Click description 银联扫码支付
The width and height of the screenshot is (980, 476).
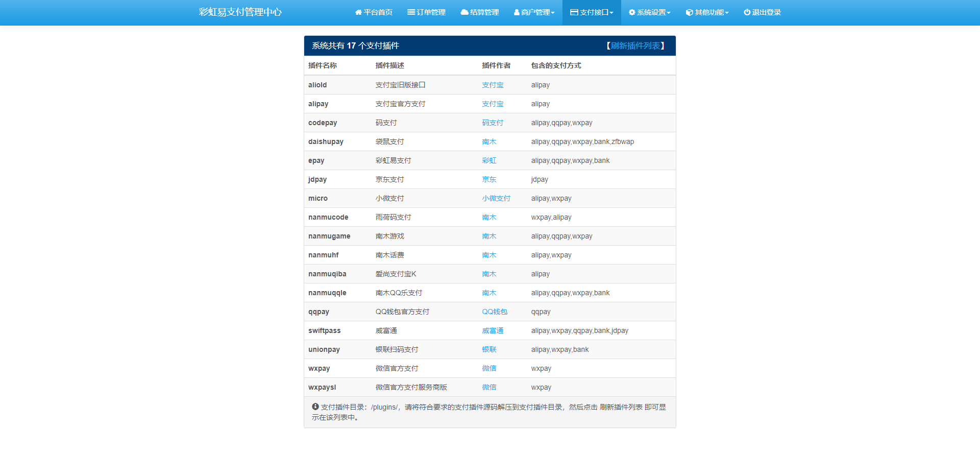[397, 350]
